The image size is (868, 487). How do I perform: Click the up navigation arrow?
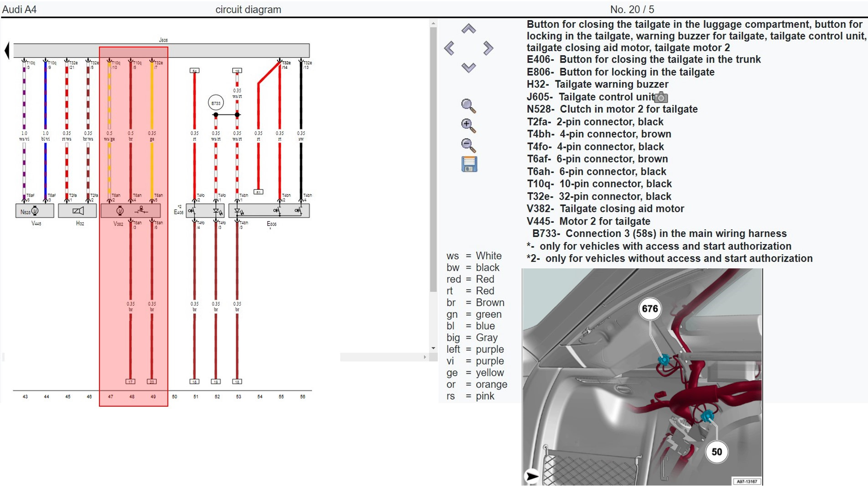[x=468, y=29]
